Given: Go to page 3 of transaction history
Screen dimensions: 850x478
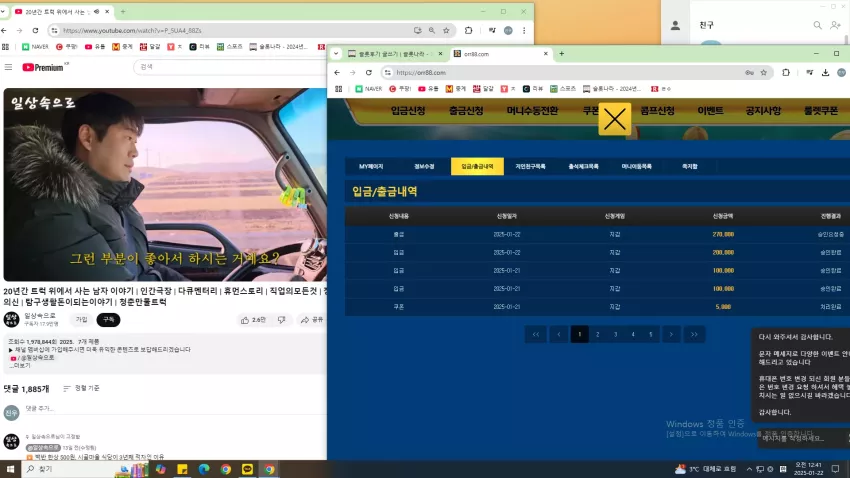Looking at the screenshot, I should point(615,334).
